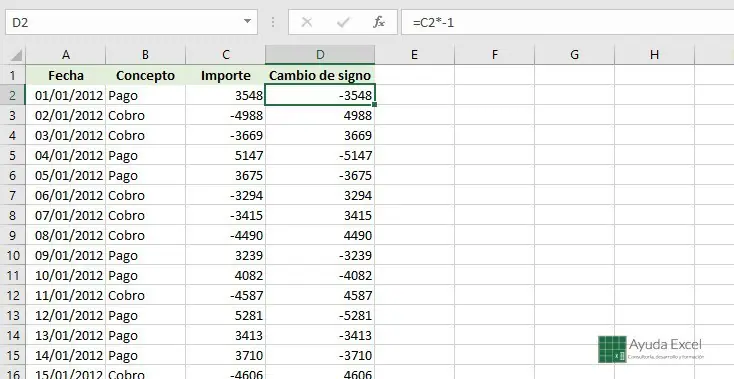734x379 pixels.
Task: Select Importe cell with 3548
Action: (226, 95)
